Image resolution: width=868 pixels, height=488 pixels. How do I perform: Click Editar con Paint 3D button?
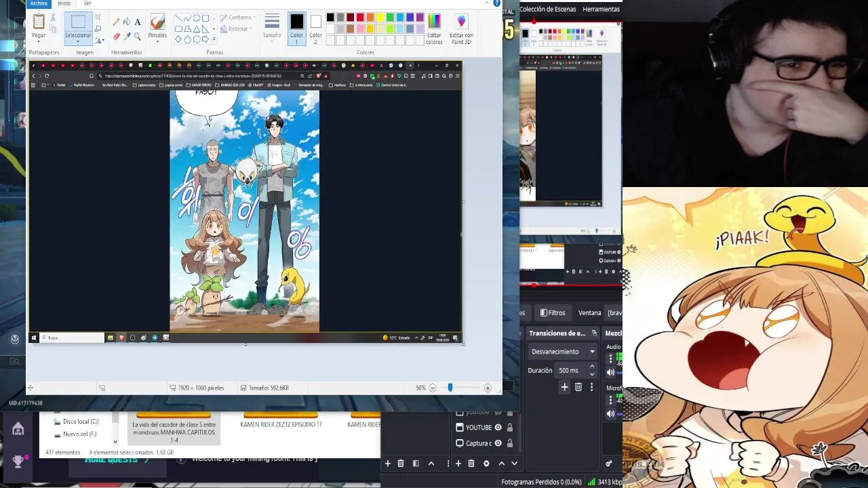click(x=461, y=29)
